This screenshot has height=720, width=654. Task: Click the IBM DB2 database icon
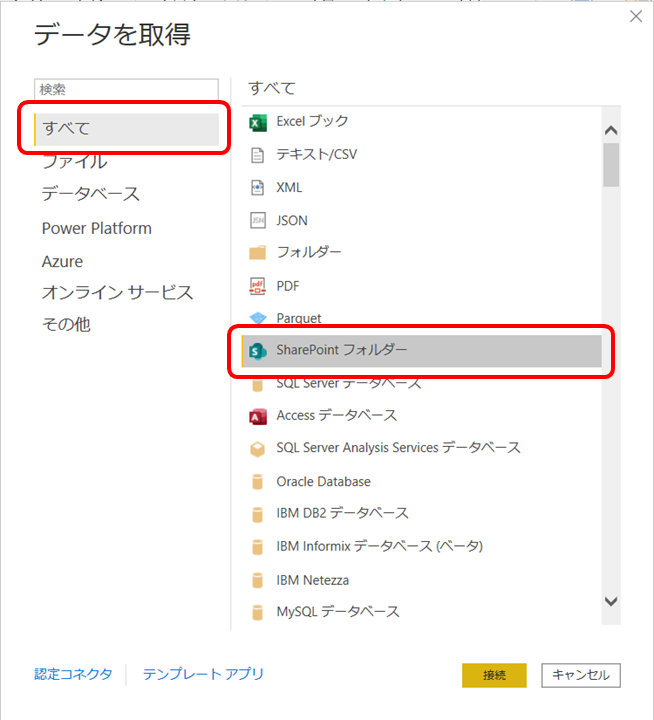258,514
